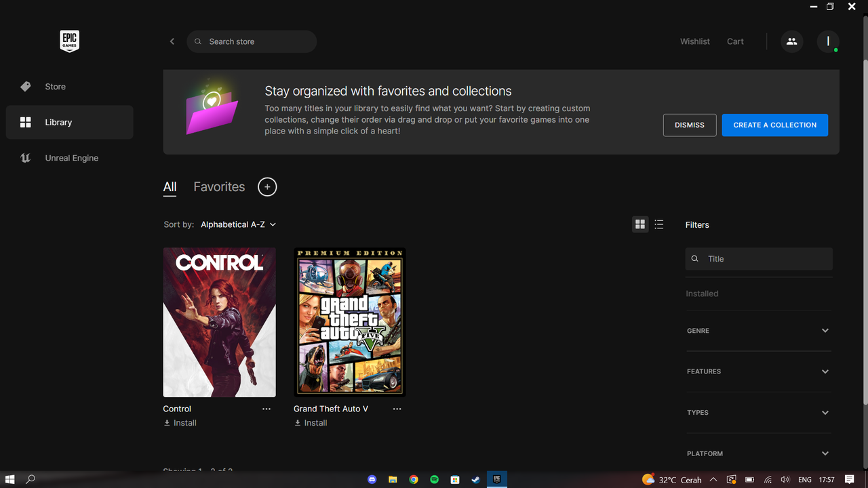Screen dimensions: 868x488
Task: Click Create a Collection button
Action: click(775, 125)
